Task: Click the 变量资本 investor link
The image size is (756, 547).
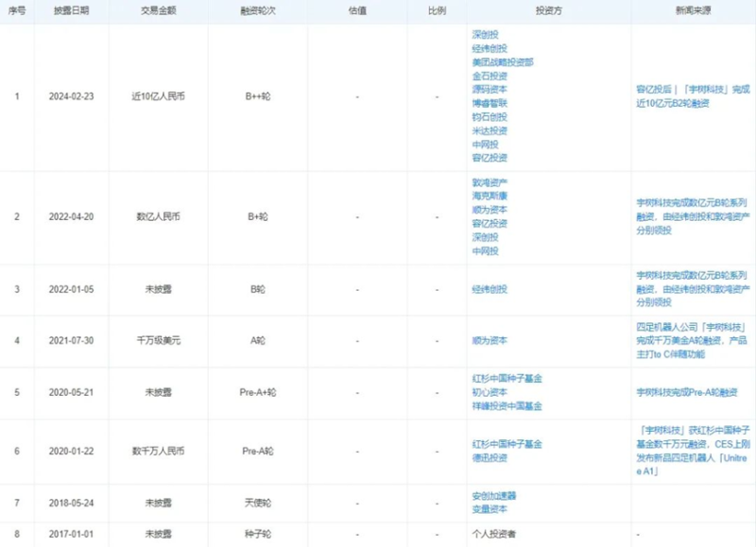Action: (490, 508)
